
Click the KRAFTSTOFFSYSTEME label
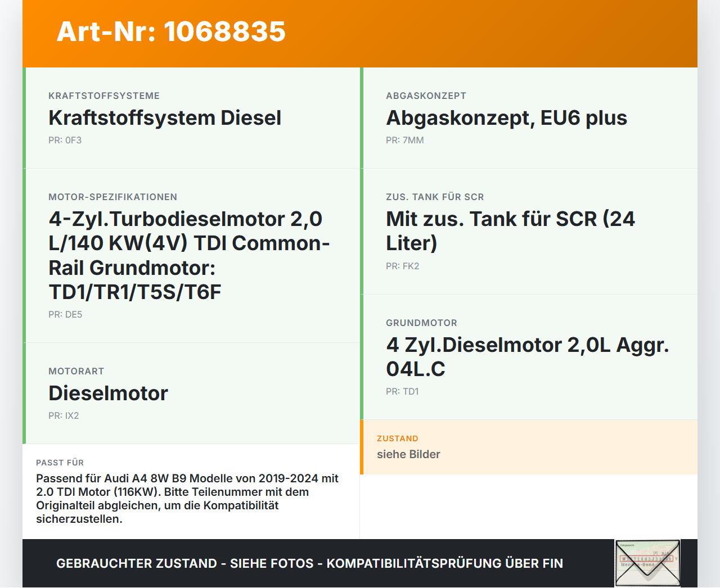point(104,96)
